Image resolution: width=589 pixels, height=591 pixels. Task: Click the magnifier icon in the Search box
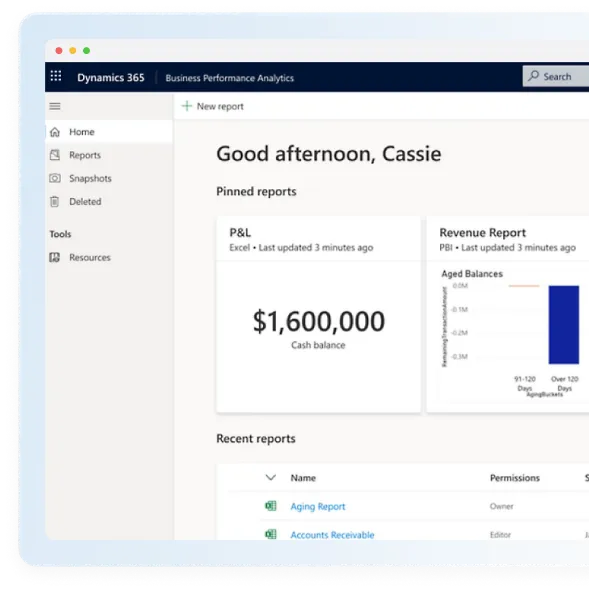pos(533,76)
